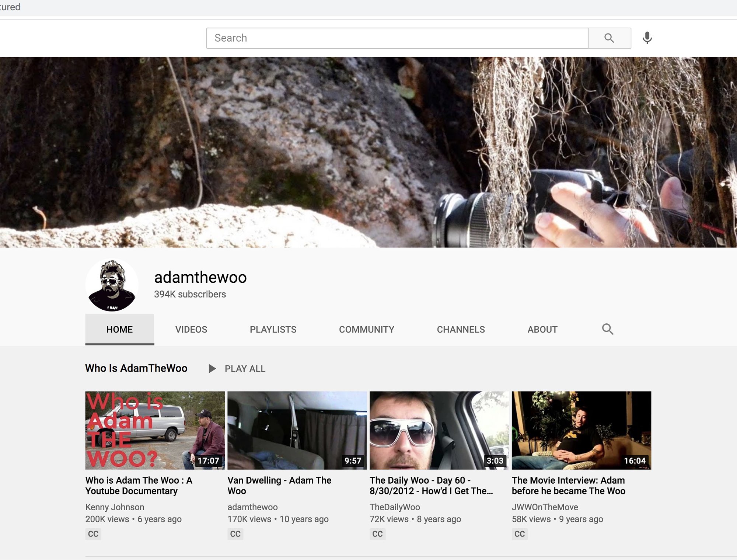Image resolution: width=737 pixels, height=560 pixels.
Task: Open the Who Is AdamTheWoo playlist title
Action: pyautogui.click(x=136, y=368)
